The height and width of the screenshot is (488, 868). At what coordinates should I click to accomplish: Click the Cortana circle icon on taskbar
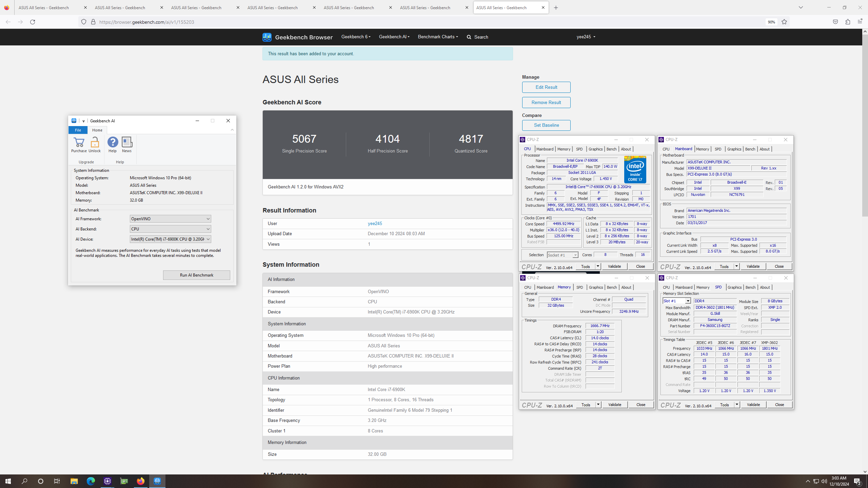[41, 481]
